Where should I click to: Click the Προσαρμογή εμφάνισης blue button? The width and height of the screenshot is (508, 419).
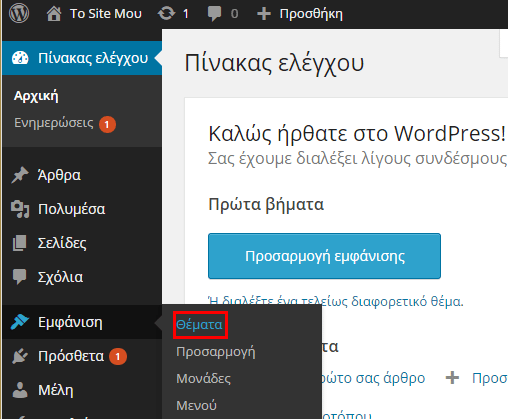[x=324, y=256]
